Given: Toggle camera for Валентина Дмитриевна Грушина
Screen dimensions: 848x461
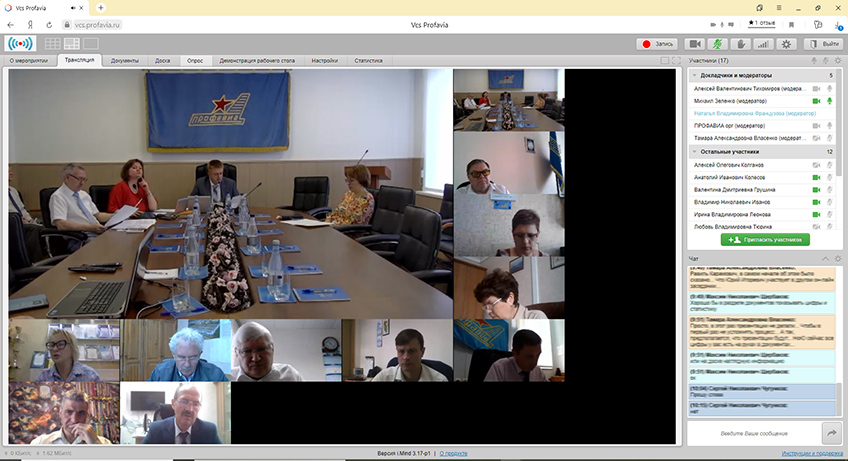Looking at the screenshot, I should (817, 190).
